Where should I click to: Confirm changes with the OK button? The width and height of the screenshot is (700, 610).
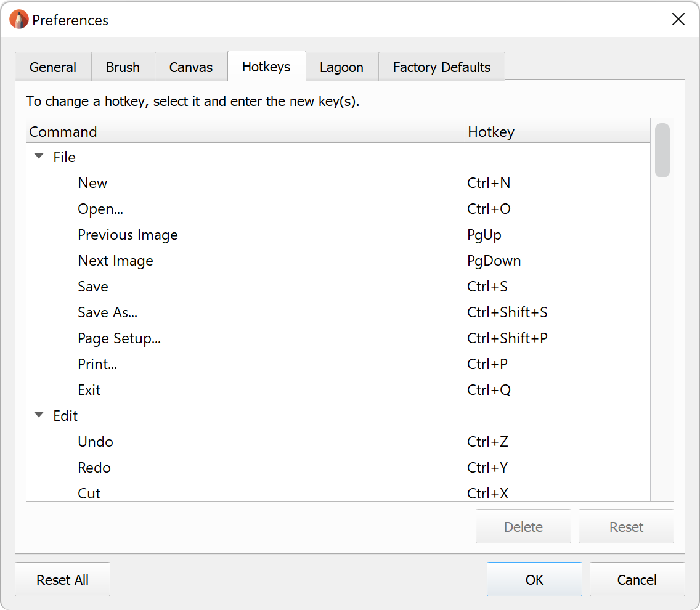(x=534, y=579)
